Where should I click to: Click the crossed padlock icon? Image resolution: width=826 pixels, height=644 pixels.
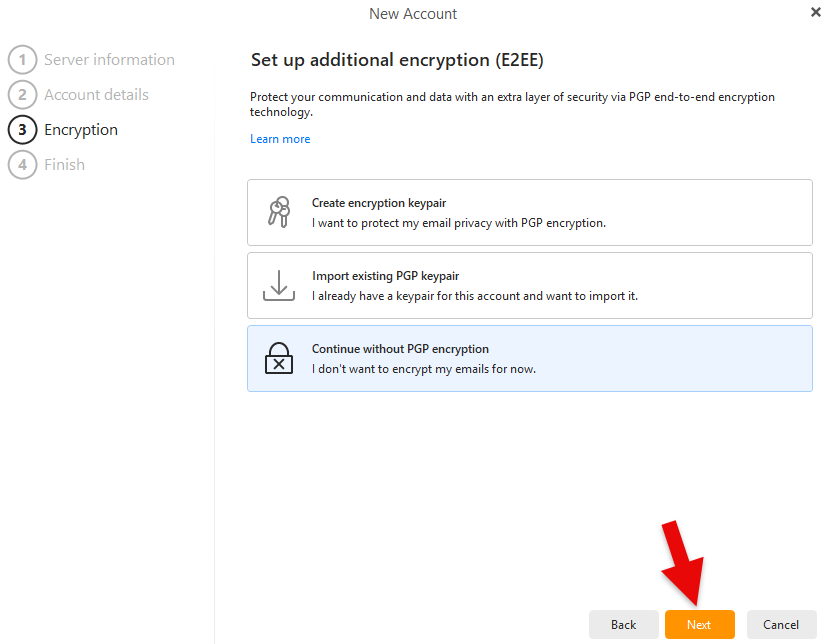(279, 358)
